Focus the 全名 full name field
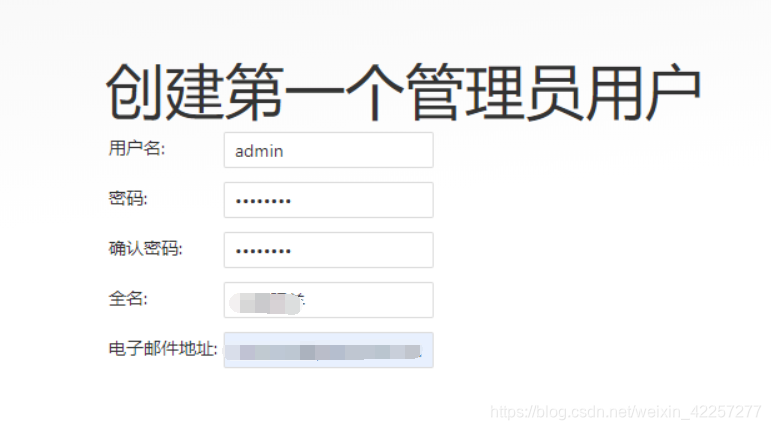The image size is (771, 430). pos(328,300)
